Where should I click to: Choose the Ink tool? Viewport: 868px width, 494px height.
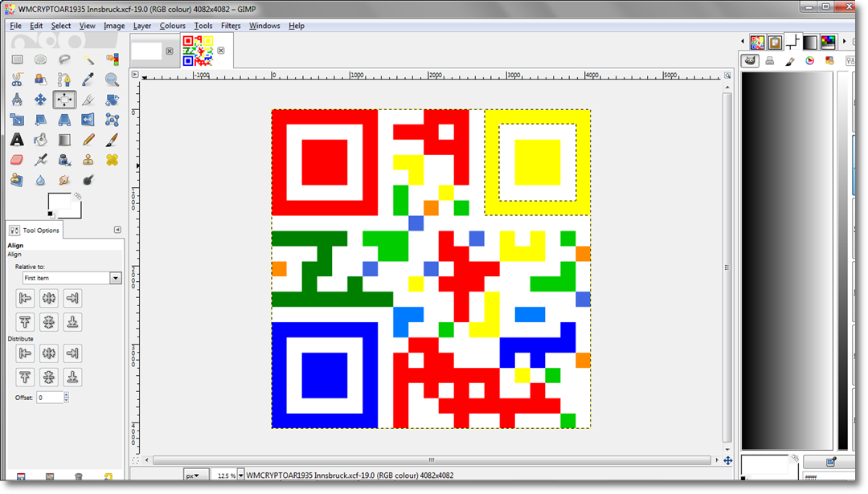pos(64,160)
